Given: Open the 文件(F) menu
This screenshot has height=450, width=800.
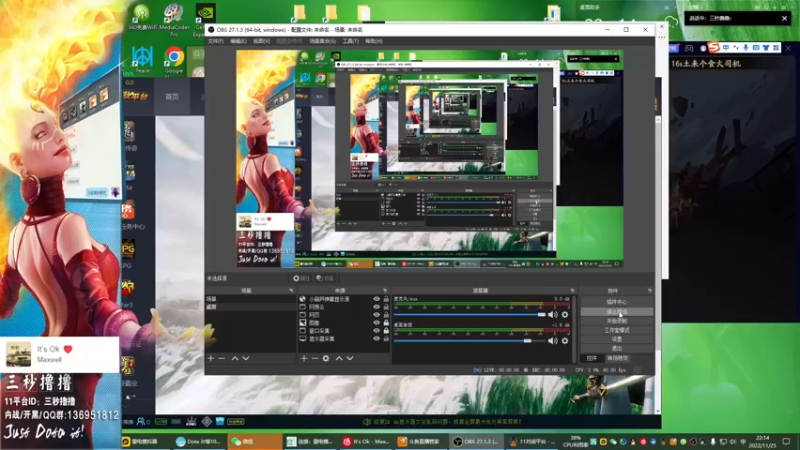Looking at the screenshot, I should (x=215, y=41).
